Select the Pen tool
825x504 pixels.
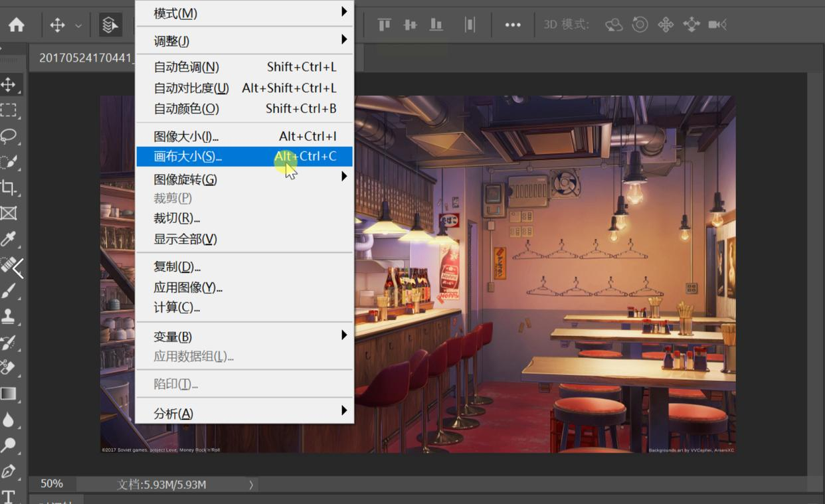pyautogui.click(x=9, y=471)
